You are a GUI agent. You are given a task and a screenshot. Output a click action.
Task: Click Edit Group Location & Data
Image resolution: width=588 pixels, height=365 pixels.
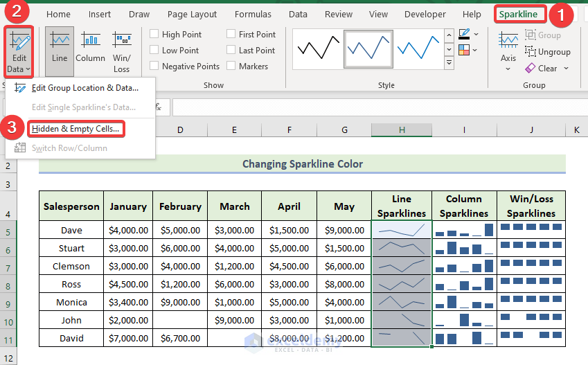click(x=84, y=87)
